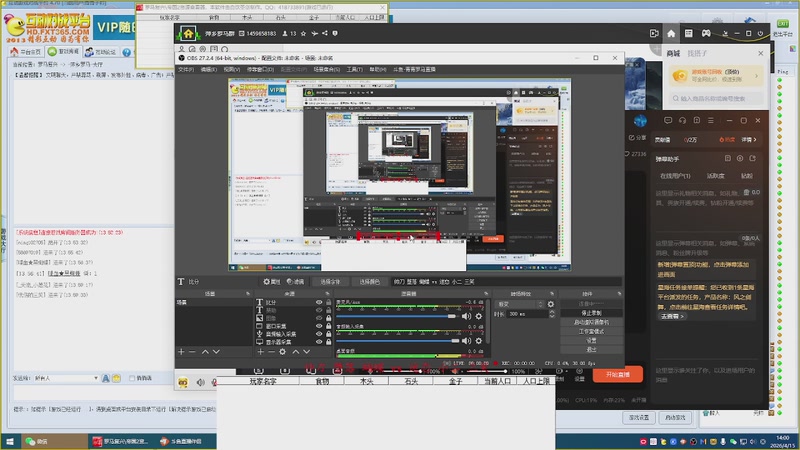This screenshot has width=800, height=450.
Task: Open the scene transition type dropdown
Action: coord(520,304)
